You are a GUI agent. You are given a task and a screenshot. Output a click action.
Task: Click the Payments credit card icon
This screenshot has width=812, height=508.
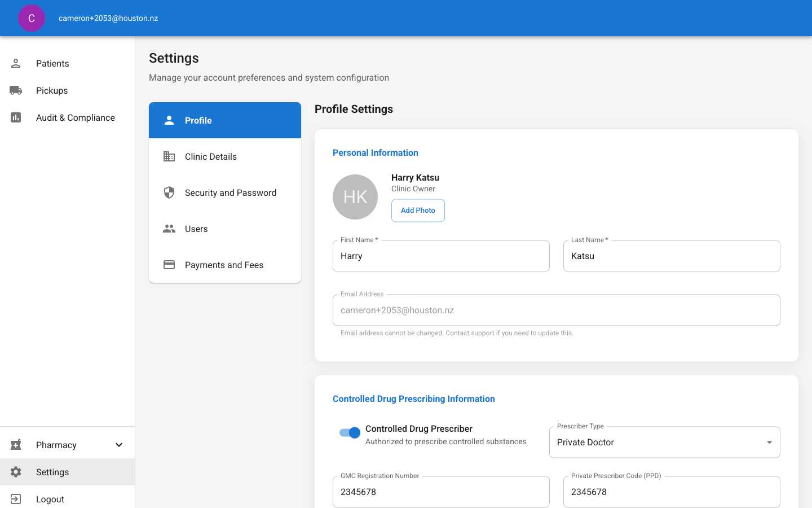point(169,265)
